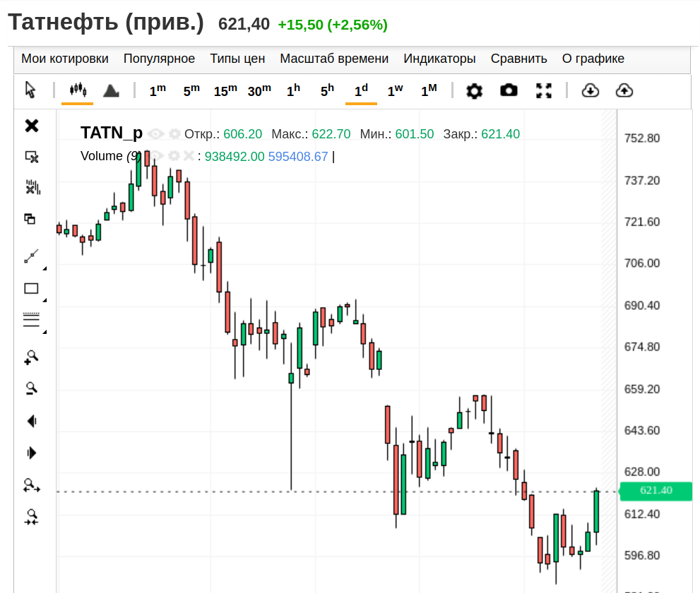The height and width of the screenshot is (593, 700).
Task: Open the Популярное menu
Action: [160, 59]
